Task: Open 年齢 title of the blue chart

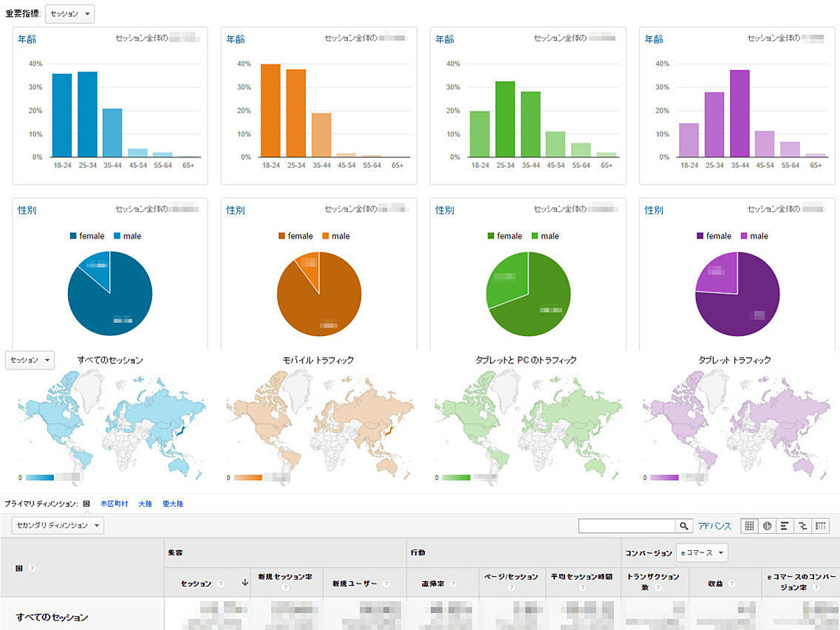Action: click(x=27, y=39)
